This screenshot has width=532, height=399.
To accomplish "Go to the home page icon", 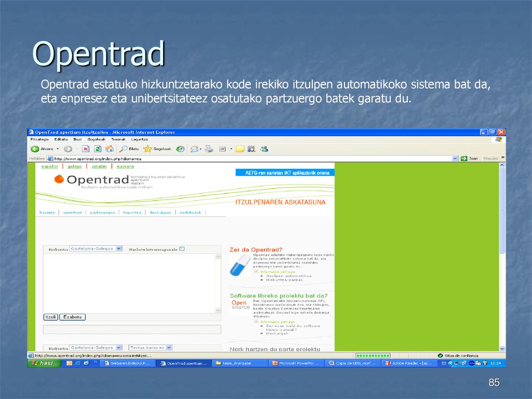I will (x=109, y=149).
